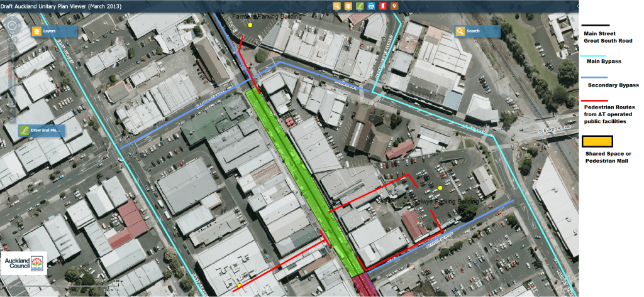Open the Search panel button on map
The height and width of the screenshot is (297, 644).
point(477,31)
